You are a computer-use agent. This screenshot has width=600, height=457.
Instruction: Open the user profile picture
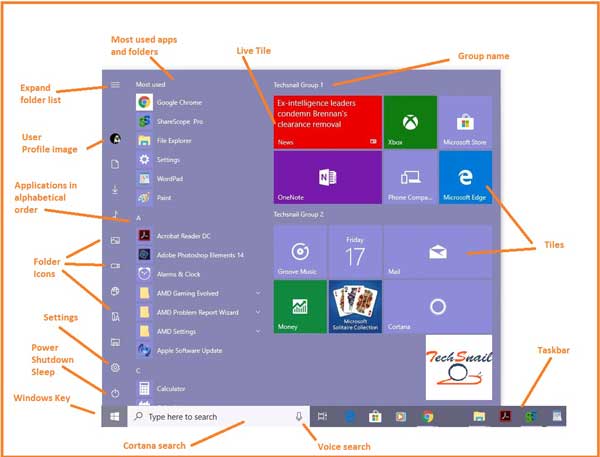[115, 139]
